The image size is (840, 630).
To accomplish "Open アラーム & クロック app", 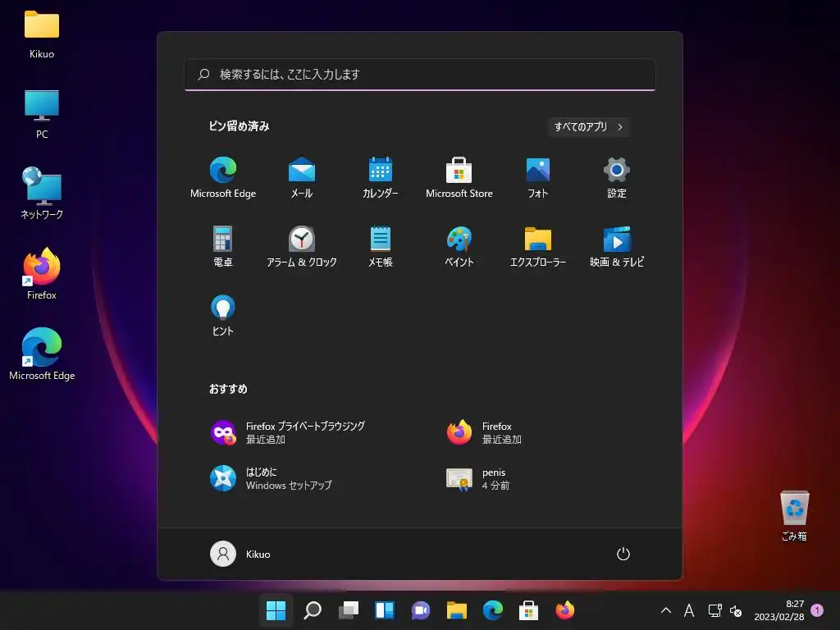I will (x=302, y=246).
